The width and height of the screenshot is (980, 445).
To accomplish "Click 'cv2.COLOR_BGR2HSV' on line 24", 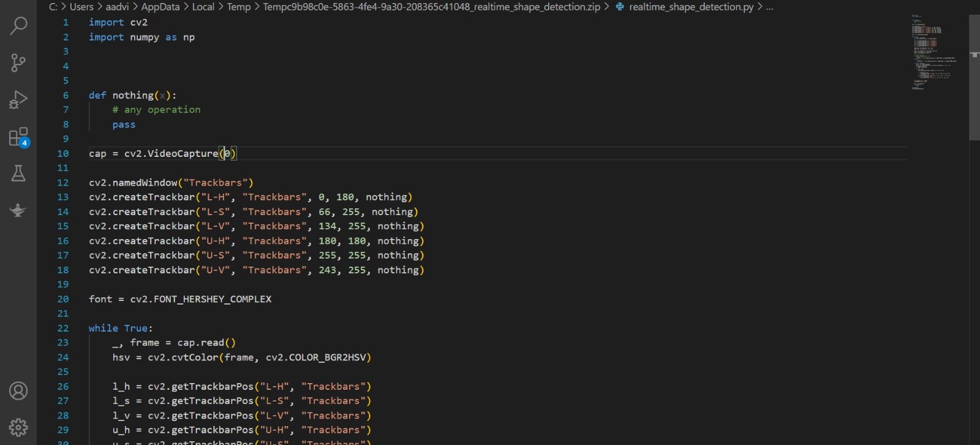I will point(315,357).
